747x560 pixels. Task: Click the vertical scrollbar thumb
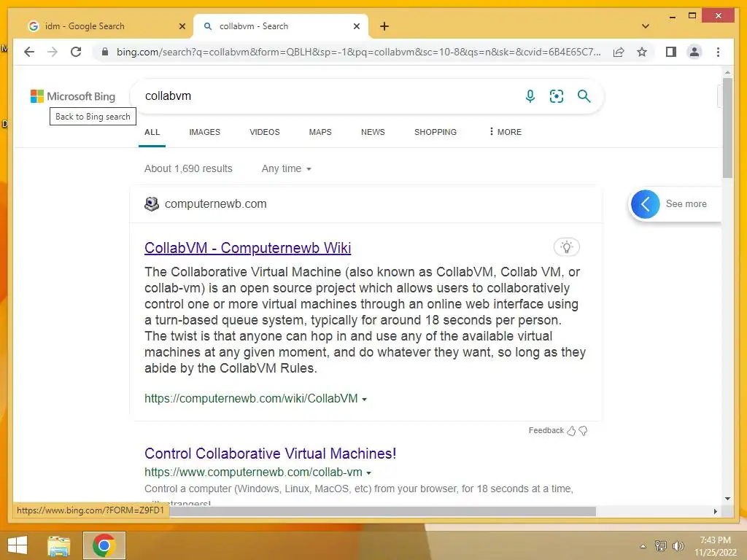[x=727, y=128]
